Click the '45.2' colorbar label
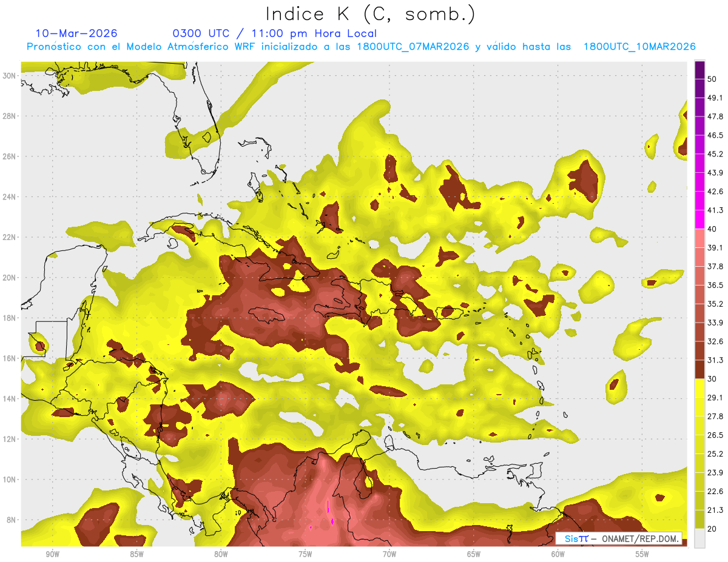 pyautogui.click(x=715, y=154)
